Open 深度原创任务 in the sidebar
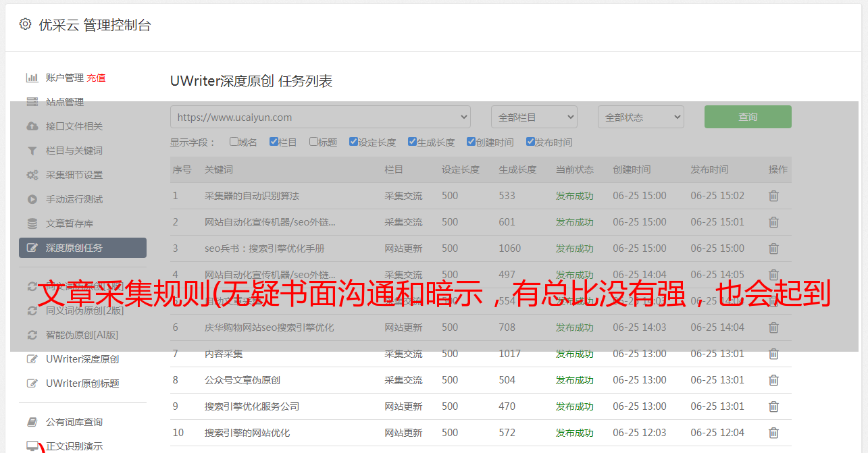This screenshot has height=453, width=868. [82, 248]
